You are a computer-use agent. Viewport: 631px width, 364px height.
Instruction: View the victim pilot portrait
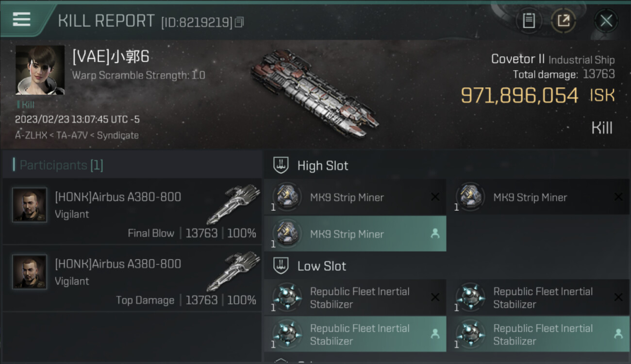40,70
